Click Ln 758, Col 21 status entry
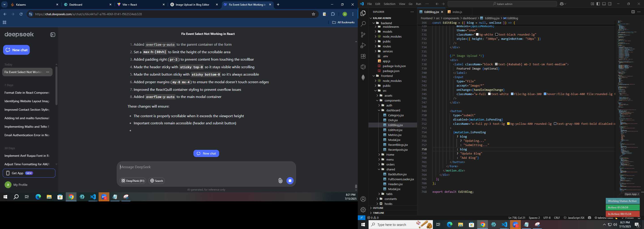Viewport: 644px width, 229px height. (x=517, y=218)
